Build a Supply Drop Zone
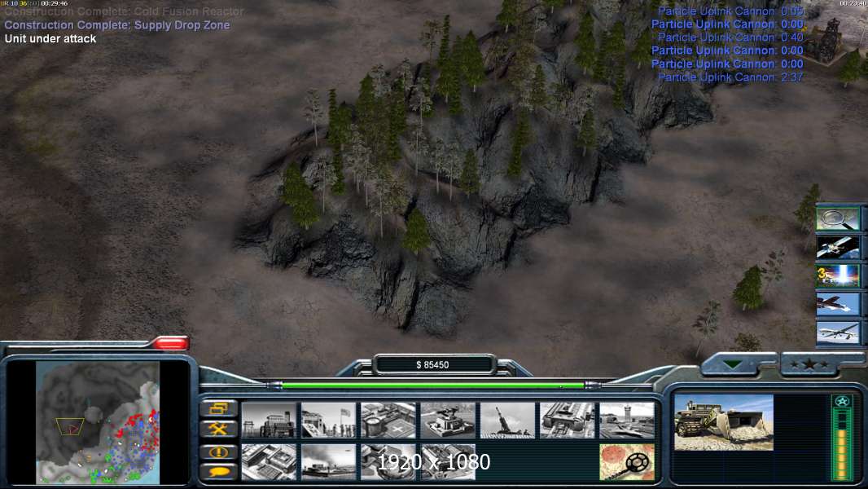868x489 pixels. (328, 462)
